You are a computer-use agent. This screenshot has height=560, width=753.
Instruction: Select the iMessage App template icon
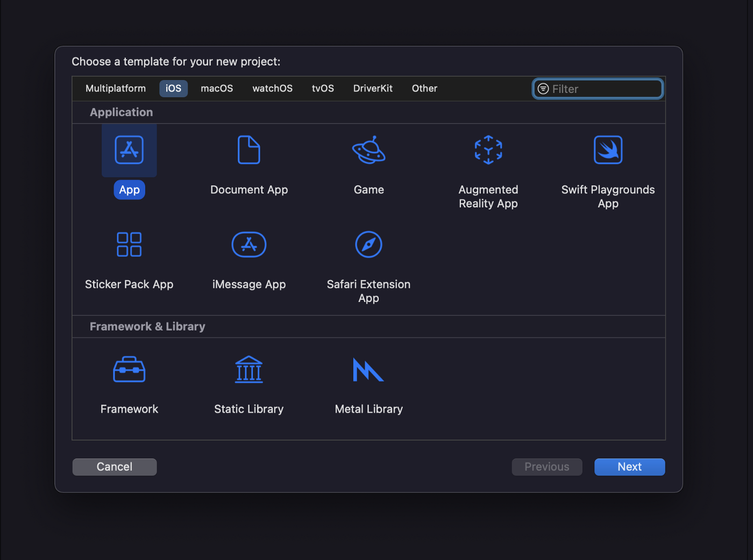pos(249,245)
